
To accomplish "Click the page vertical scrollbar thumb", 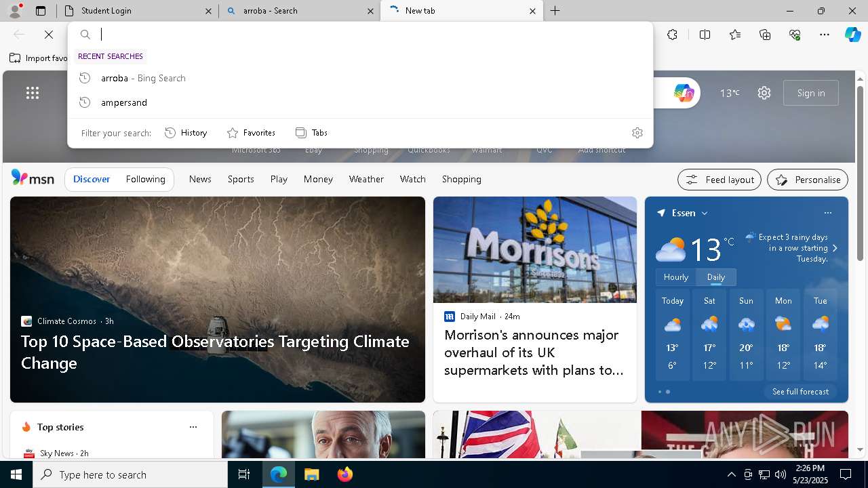I will [860, 173].
